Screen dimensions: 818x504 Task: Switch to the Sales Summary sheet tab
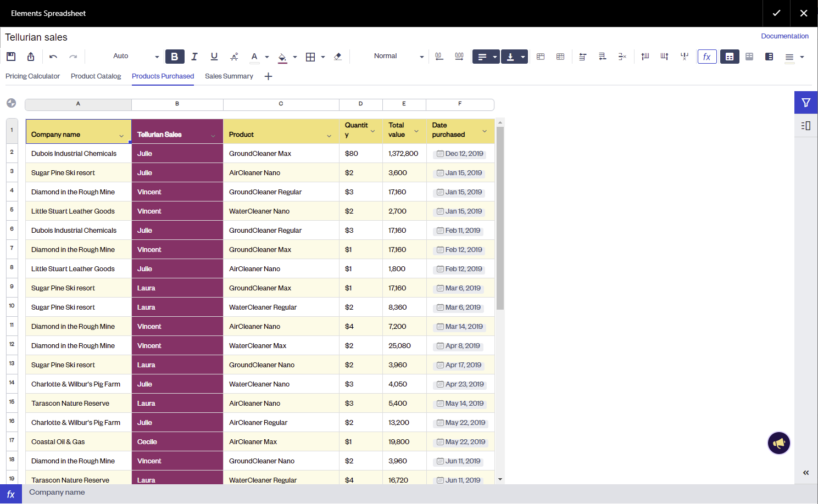(229, 76)
